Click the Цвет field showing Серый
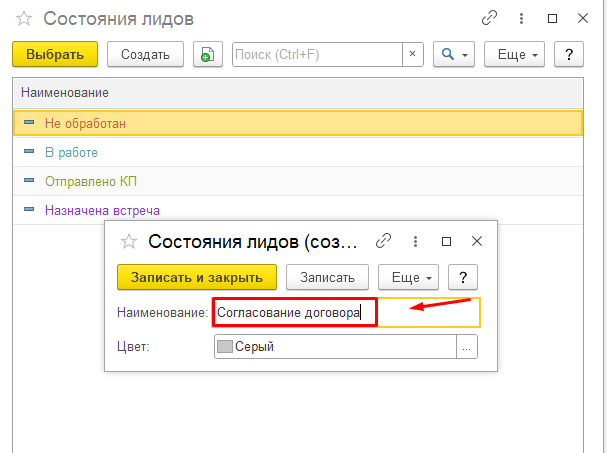The image size is (607, 453). pos(335,347)
